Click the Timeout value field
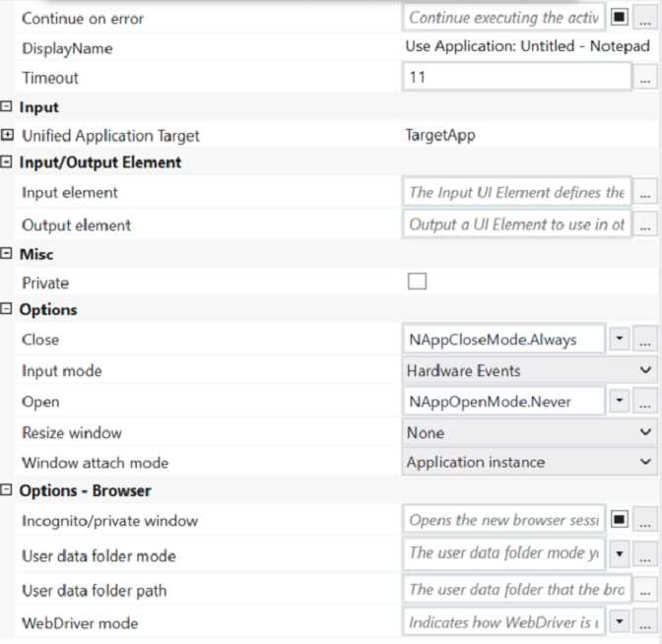 pos(516,77)
